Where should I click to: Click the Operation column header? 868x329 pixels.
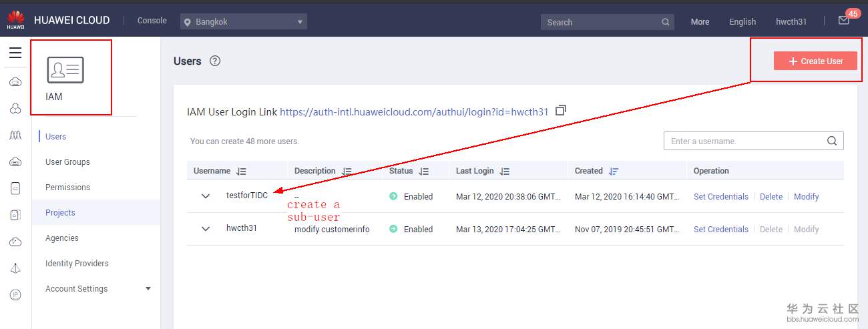[711, 171]
